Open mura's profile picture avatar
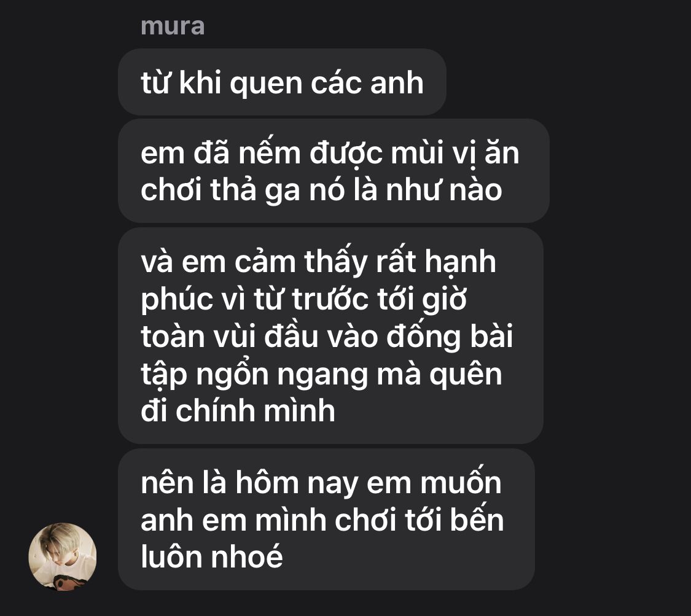This screenshot has height=616, width=691. (x=63, y=556)
